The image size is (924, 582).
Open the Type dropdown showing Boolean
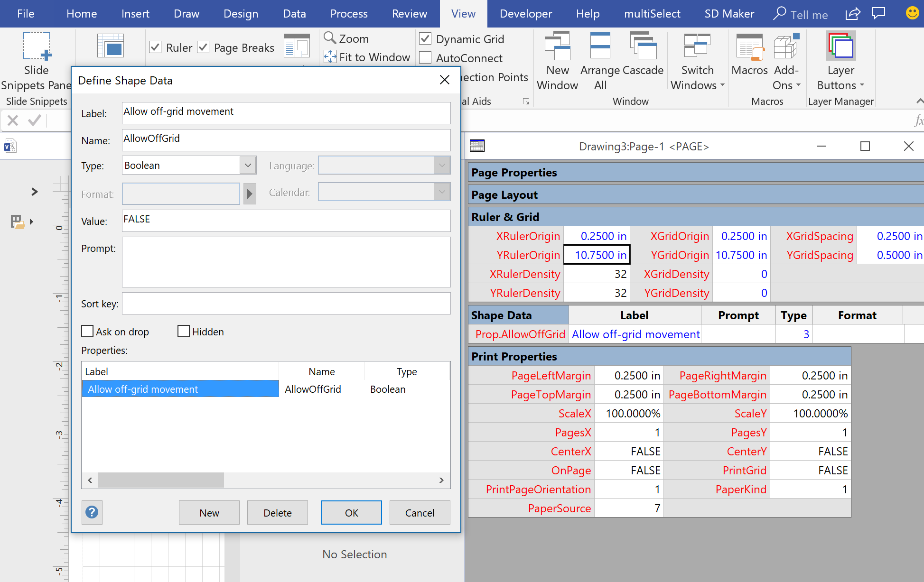pos(247,165)
